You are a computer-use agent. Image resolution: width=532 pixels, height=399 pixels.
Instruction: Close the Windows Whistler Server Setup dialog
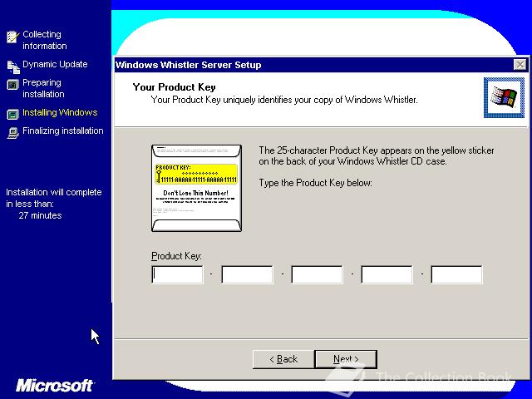coord(520,65)
